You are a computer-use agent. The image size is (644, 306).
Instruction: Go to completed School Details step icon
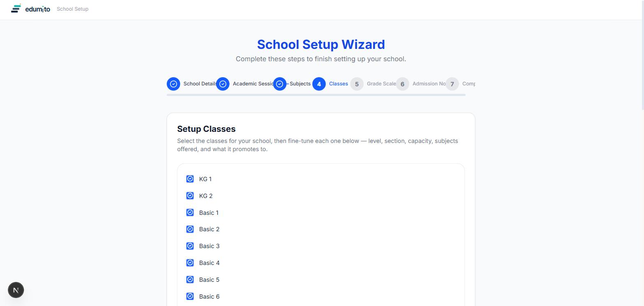pos(173,84)
